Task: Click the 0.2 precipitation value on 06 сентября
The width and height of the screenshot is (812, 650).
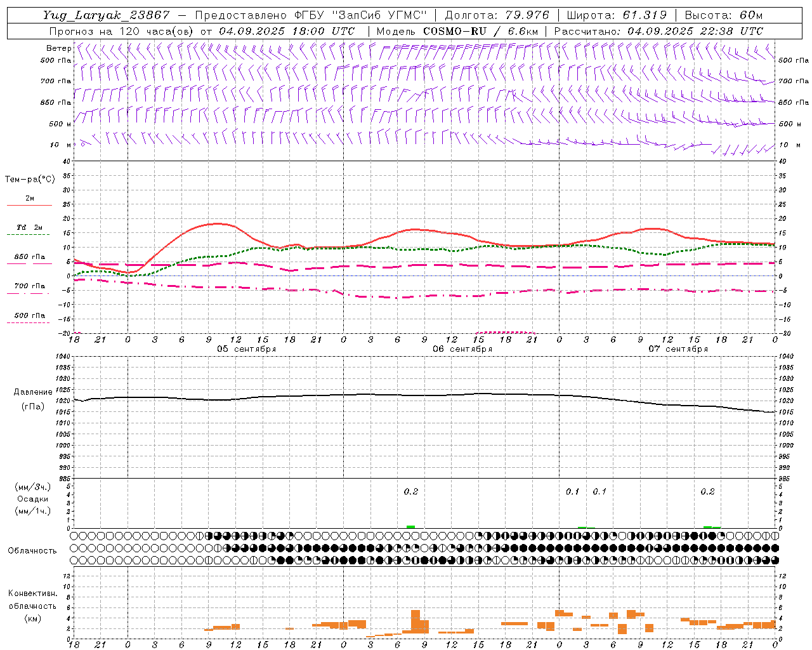Action: pyautogui.click(x=411, y=491)
